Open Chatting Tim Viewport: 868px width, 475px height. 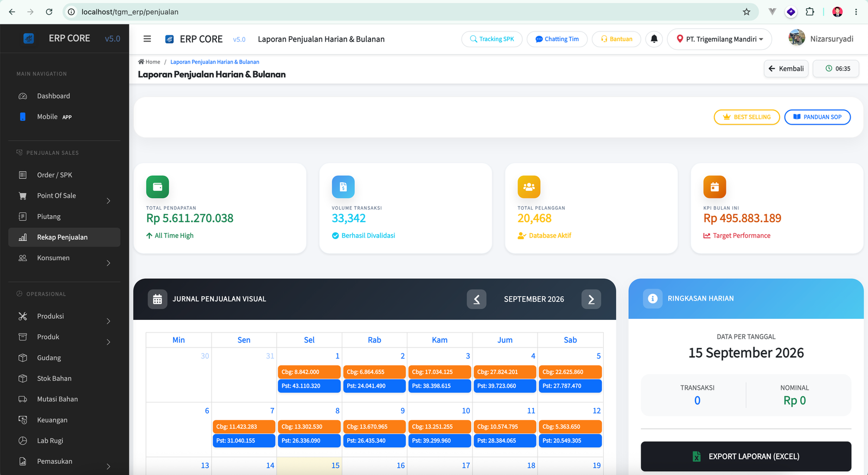(x=557, y=39)
